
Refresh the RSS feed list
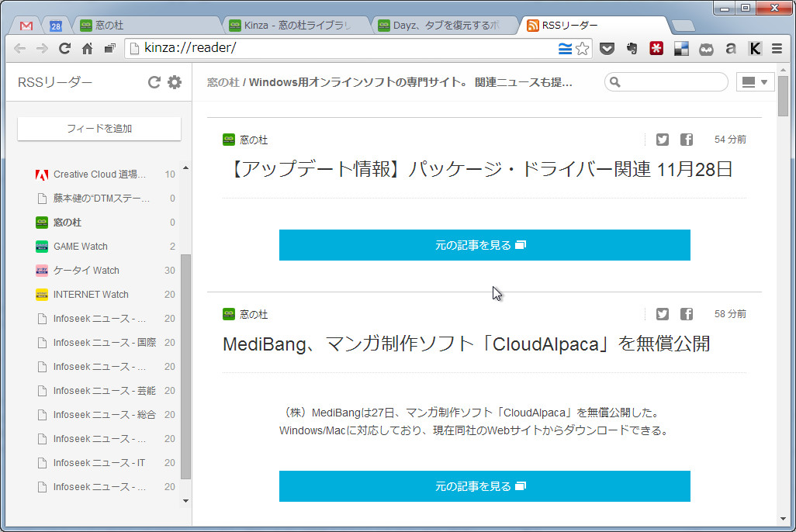[154, 81]
